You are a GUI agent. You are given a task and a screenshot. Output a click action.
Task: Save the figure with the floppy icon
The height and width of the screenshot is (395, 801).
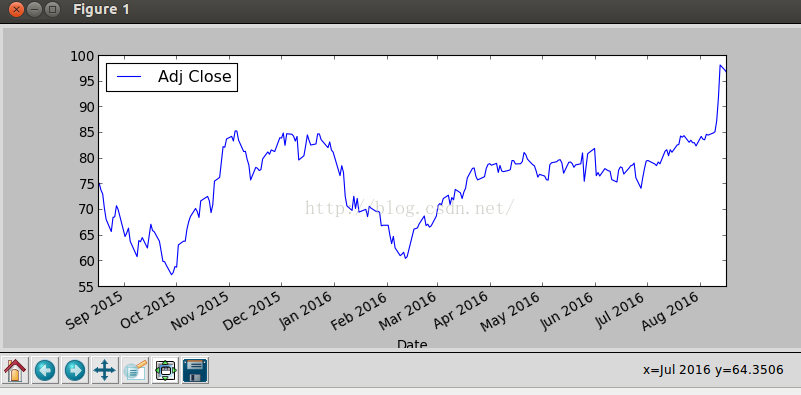[195, 370]
